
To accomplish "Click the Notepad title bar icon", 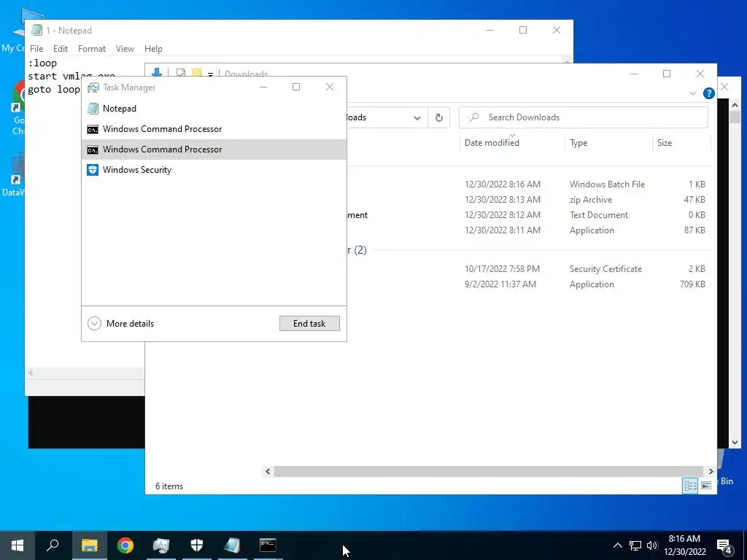I will (36, 30).
